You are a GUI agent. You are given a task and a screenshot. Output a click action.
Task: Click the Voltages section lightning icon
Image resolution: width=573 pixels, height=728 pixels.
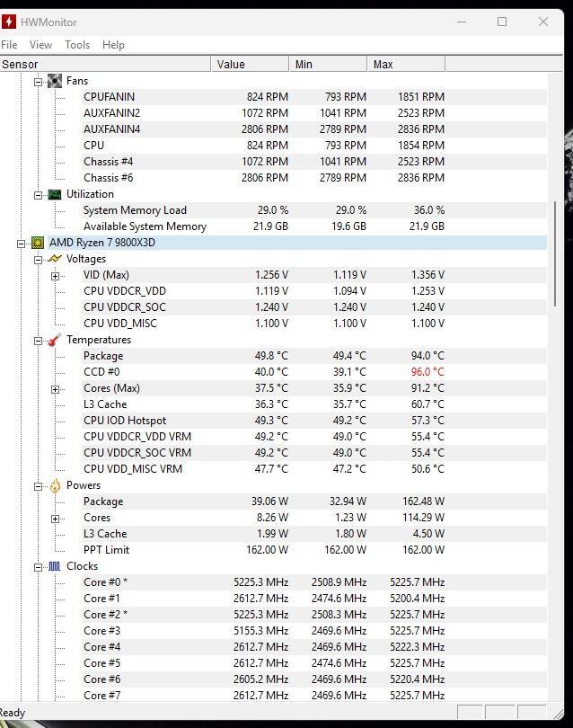click(x=54, y=259)
